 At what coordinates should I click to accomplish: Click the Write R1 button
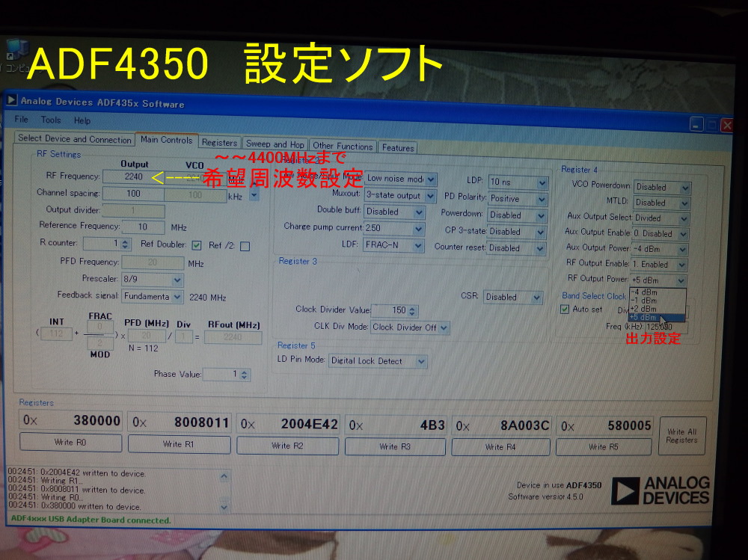pos(179,444)
